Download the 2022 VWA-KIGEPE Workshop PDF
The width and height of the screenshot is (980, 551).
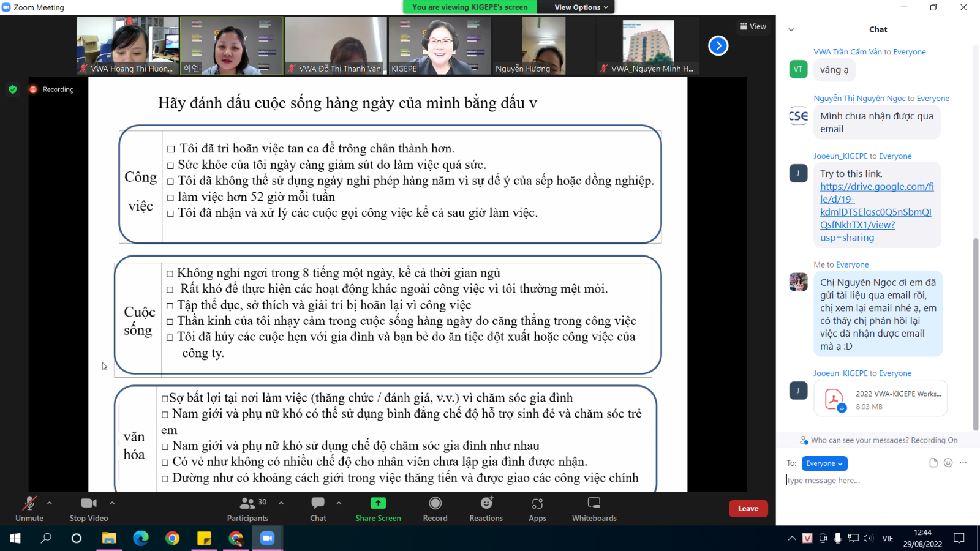tap(842, 408)
